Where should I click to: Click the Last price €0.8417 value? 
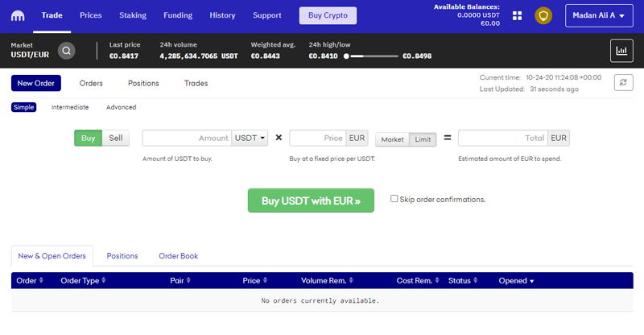pyautogui.click(x=124, y=56)
